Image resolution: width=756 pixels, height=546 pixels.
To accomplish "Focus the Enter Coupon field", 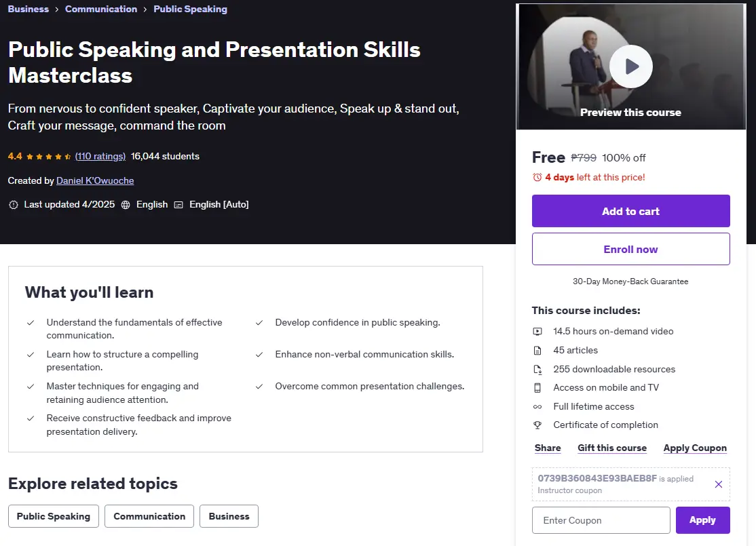I will [601, 520].
